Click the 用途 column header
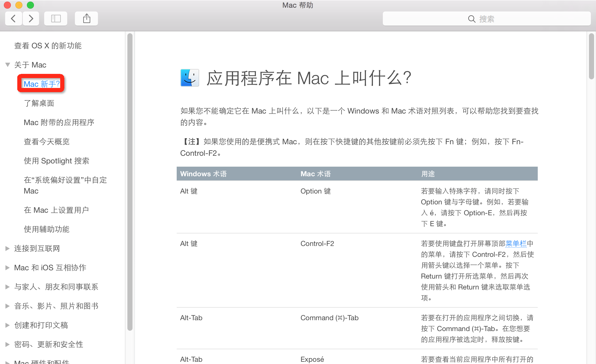 (x=428, y=174)
